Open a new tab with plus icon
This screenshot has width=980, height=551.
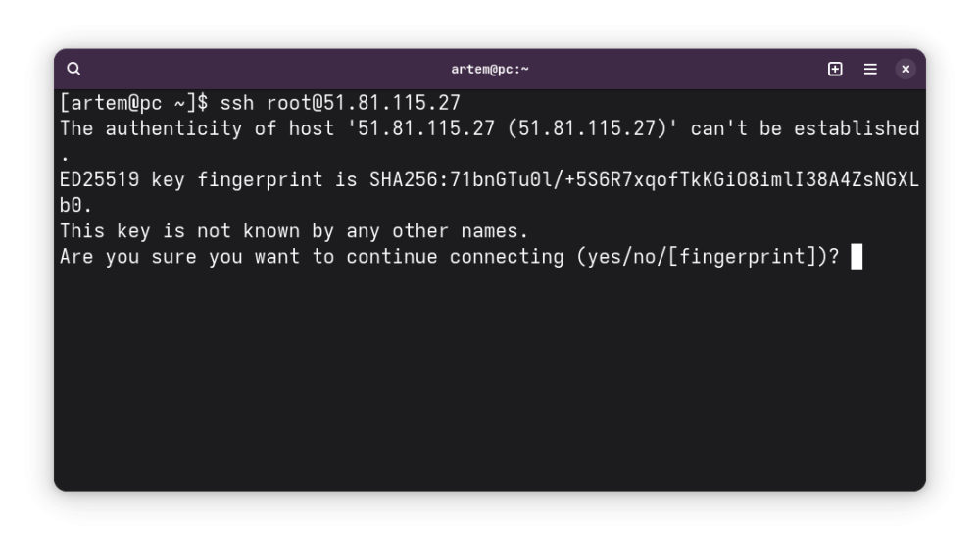835,69
